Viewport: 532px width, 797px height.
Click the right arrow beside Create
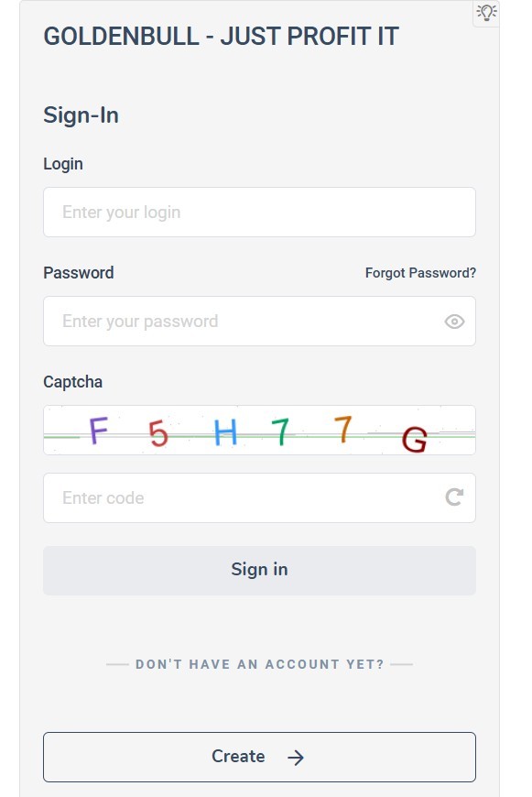tap(296, 758)
